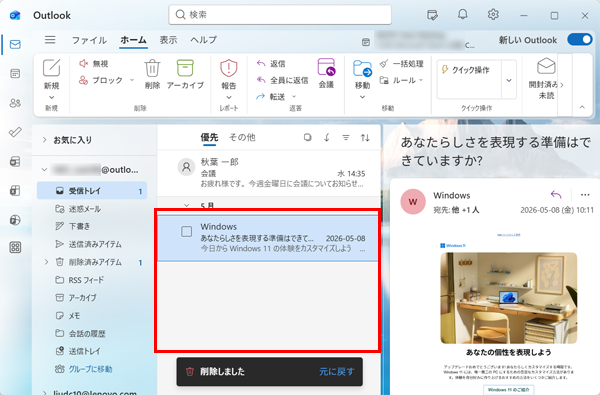This screenshot has height=395, width=600.
Task: Open the Calendar view in sidebar
Action: (15, 73)
